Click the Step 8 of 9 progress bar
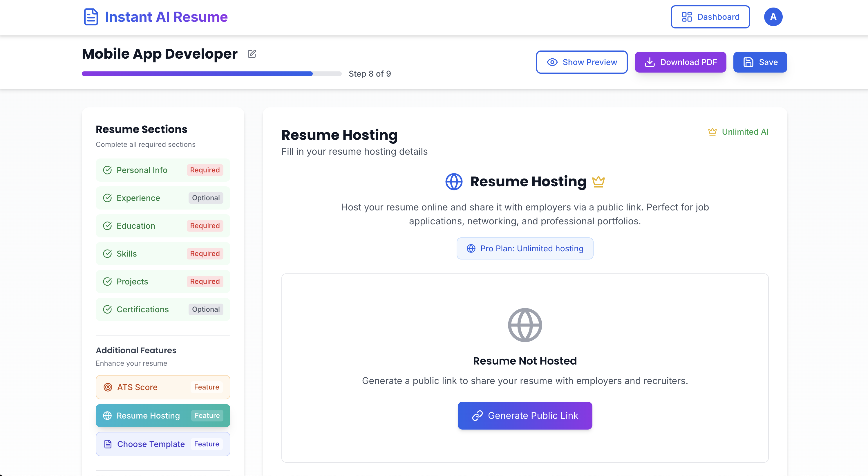 pyautogui.click(x=211, y=73)
